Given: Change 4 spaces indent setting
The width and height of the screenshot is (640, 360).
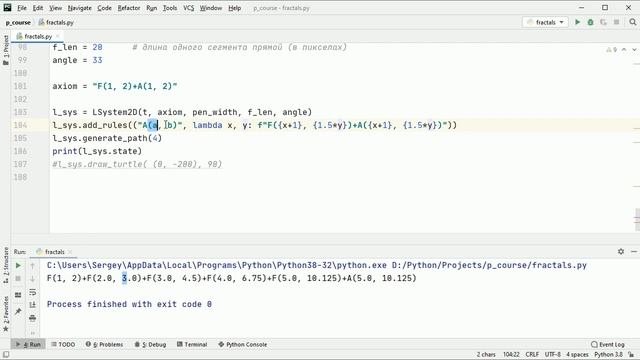Looking at the screenshot, I should pyautogui.click(x=577, y=355).
